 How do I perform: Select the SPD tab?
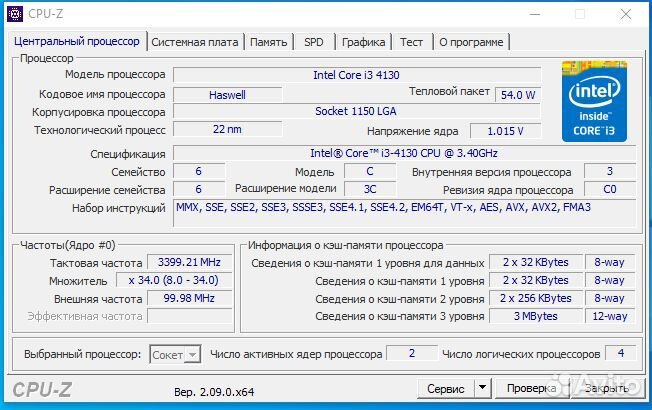[313, 42]
